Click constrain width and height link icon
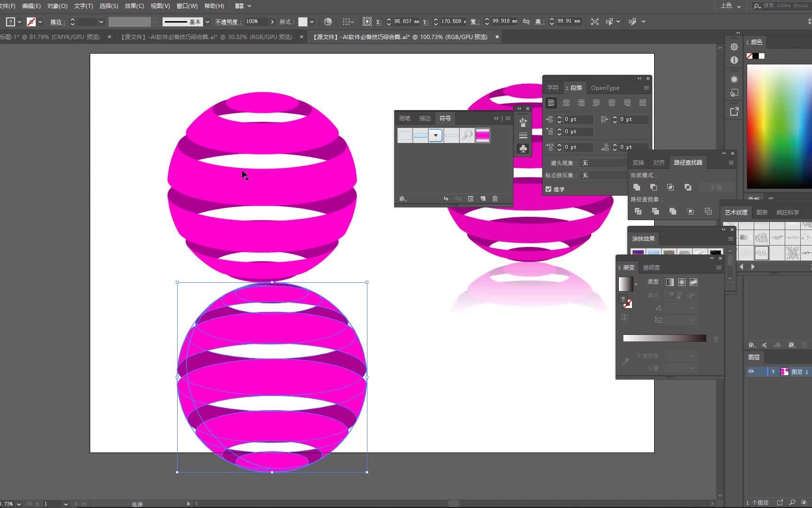 [526, 22]
